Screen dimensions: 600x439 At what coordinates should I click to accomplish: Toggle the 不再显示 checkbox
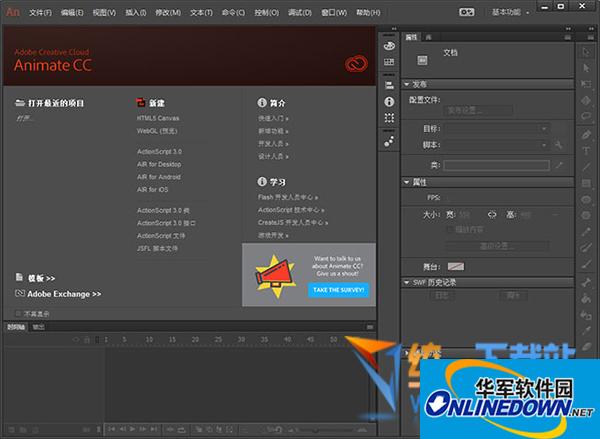pos(18,314)
